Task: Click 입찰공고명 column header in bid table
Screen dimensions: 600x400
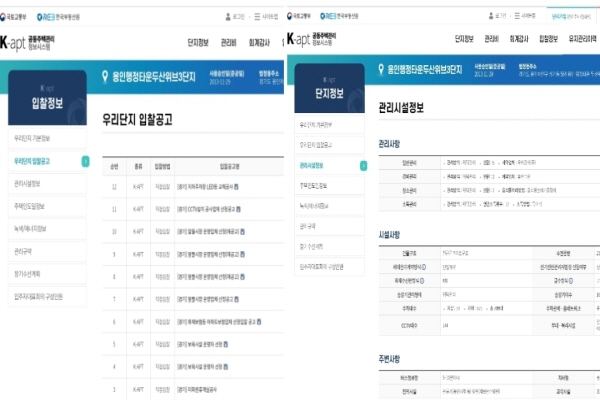Action: coord(230,167)
